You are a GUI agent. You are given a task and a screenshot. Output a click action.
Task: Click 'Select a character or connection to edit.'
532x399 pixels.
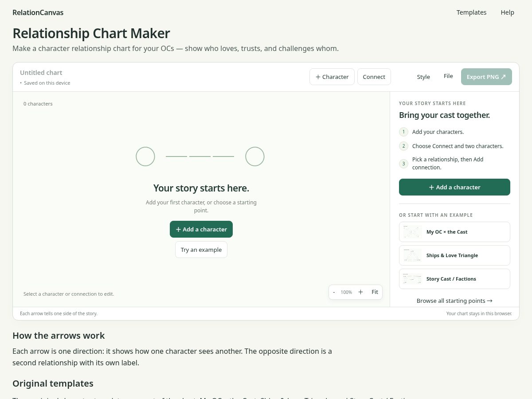click(69, 294)
